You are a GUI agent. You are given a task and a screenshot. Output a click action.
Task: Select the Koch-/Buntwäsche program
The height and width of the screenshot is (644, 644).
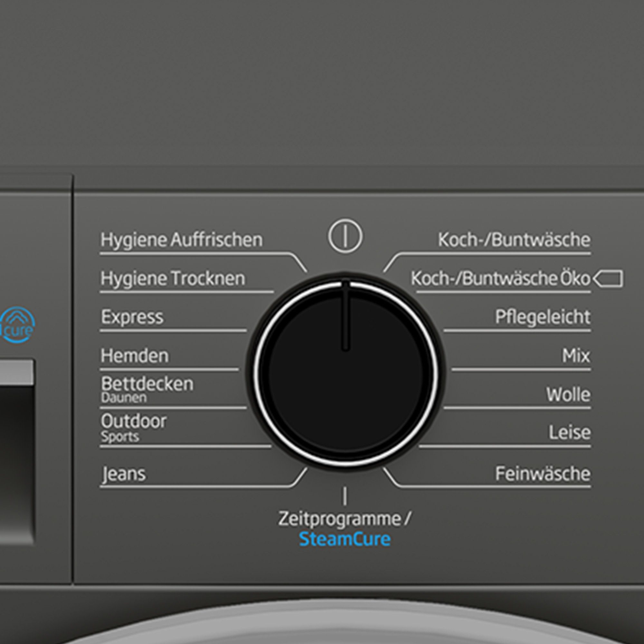point(514,240)
